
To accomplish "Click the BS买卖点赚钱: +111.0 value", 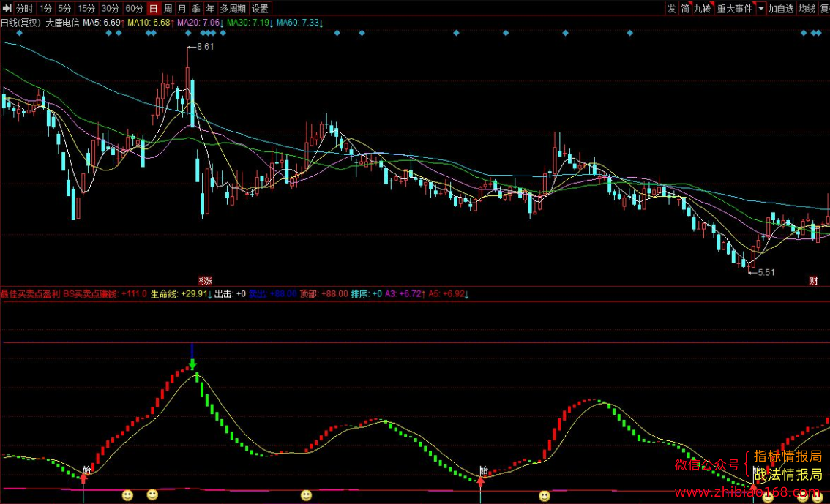I will [105, 293].
